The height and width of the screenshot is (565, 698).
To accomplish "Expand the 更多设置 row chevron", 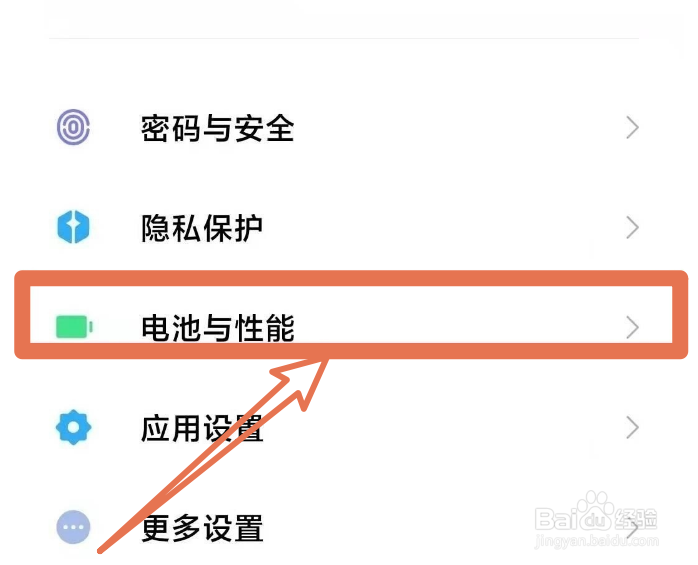I will (631, 527).
